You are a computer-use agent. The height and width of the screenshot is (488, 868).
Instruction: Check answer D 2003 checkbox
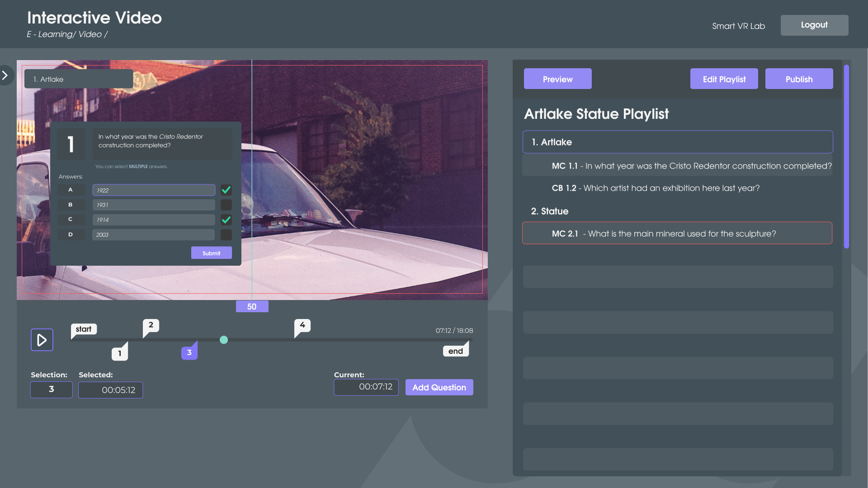226,235
